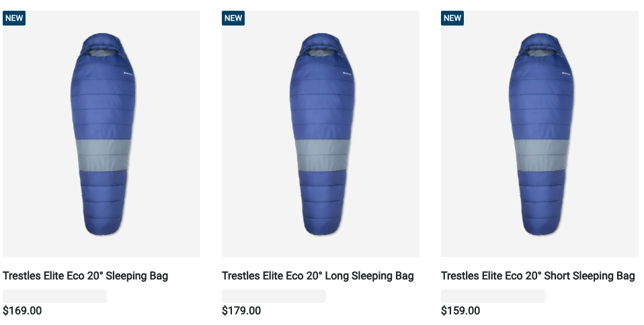The width and height of the screenshot is (644, 325).
Task: Click the rating placeholder bar above $169.00
Action: pyautogui.click(x=54, y=296)
